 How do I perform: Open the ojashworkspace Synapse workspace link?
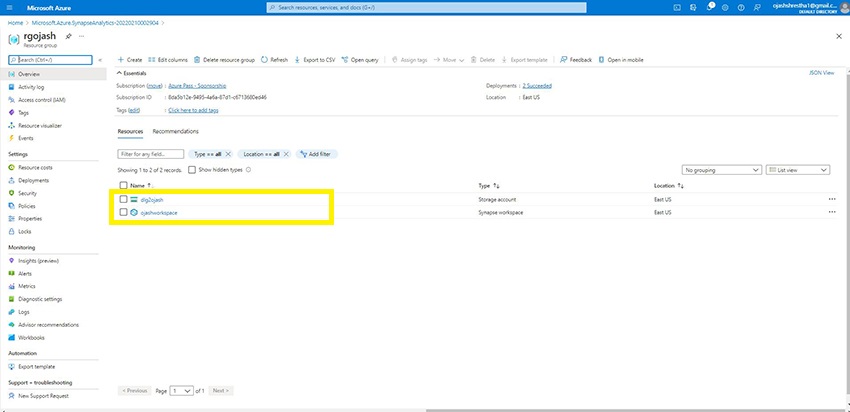tap(159, 213)
